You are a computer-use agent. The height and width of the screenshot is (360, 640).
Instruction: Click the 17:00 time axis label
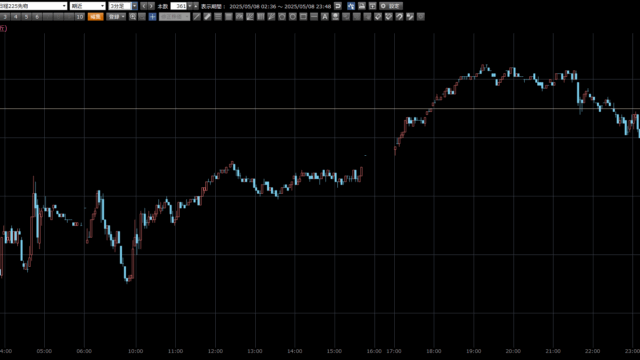[x=394, y=351]
